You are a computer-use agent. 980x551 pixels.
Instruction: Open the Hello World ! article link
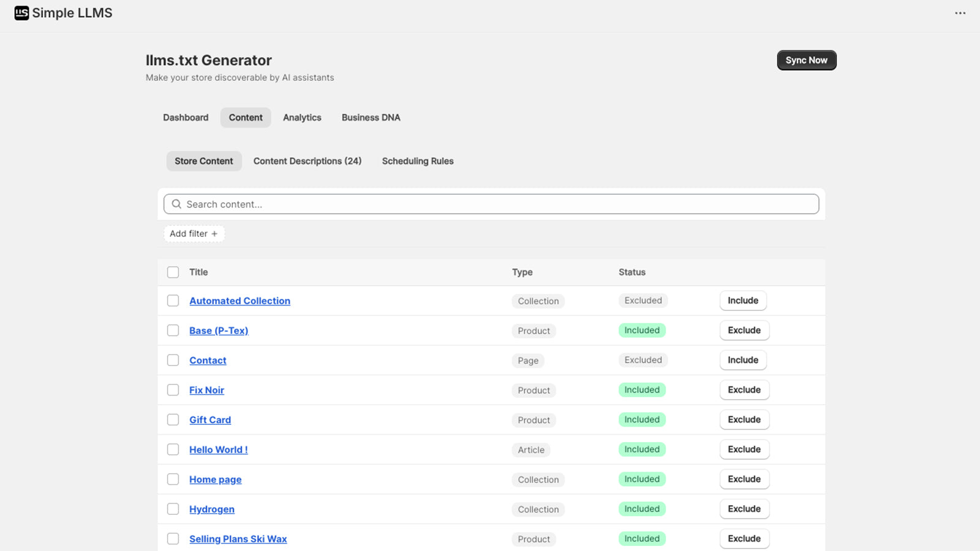218,449
